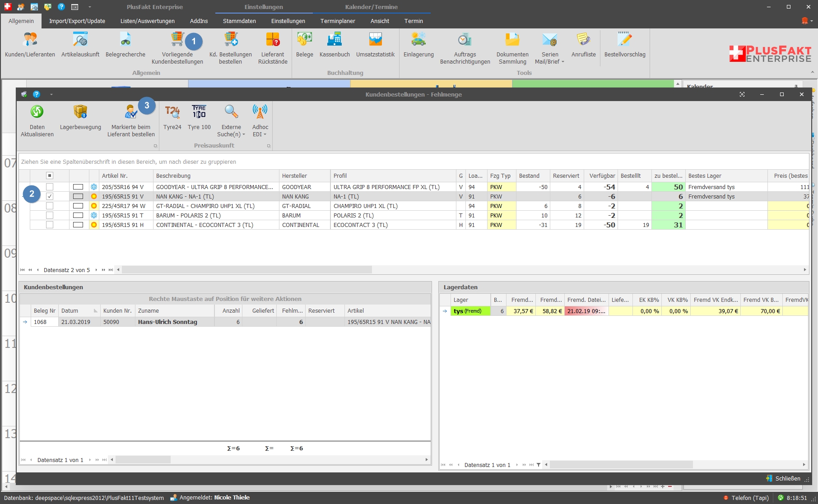Viewport: 818px width, 504px height.
Task: Open Lieferant Rückstände
Action: (273, 48)
